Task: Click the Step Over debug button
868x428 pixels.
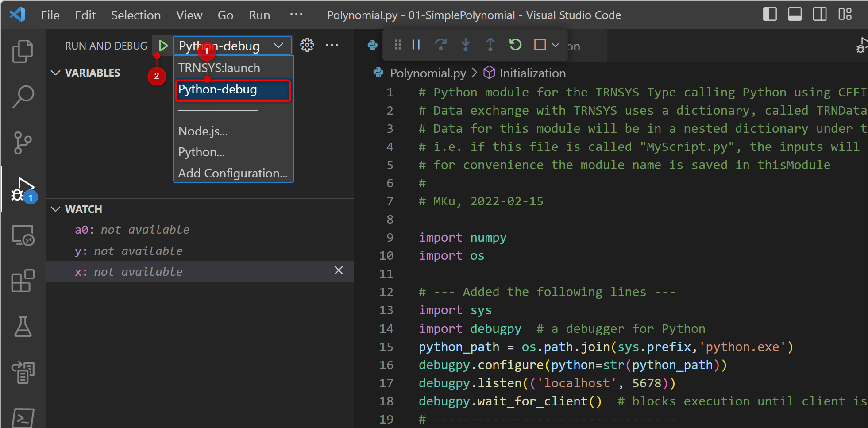Action: coord(441,45)
